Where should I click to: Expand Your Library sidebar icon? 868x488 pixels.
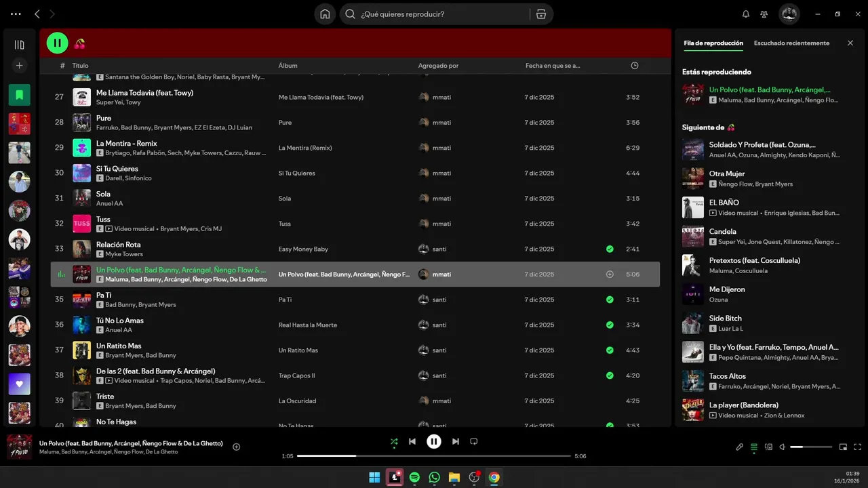click(19, 45)
